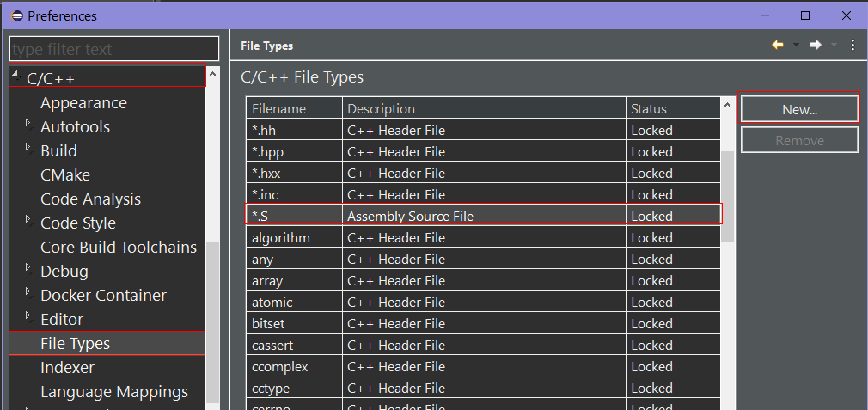
Task: Expand the Autotools tree node
Action: (x=28, y=123)
